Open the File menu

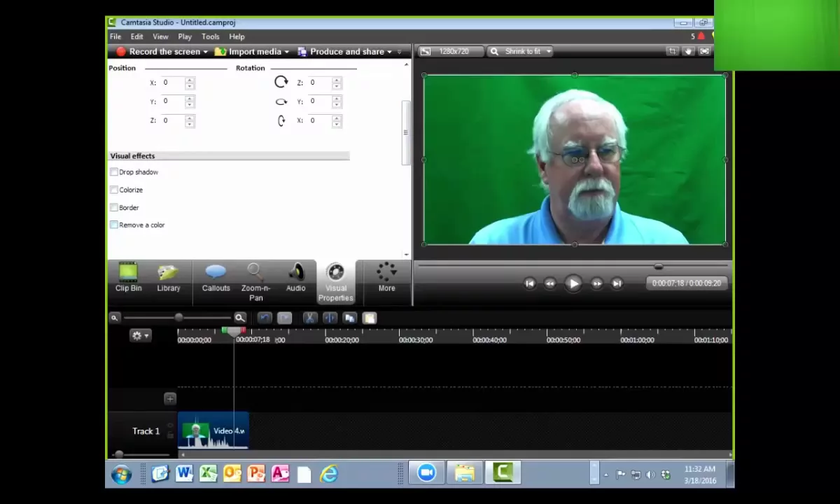point(115,36)
